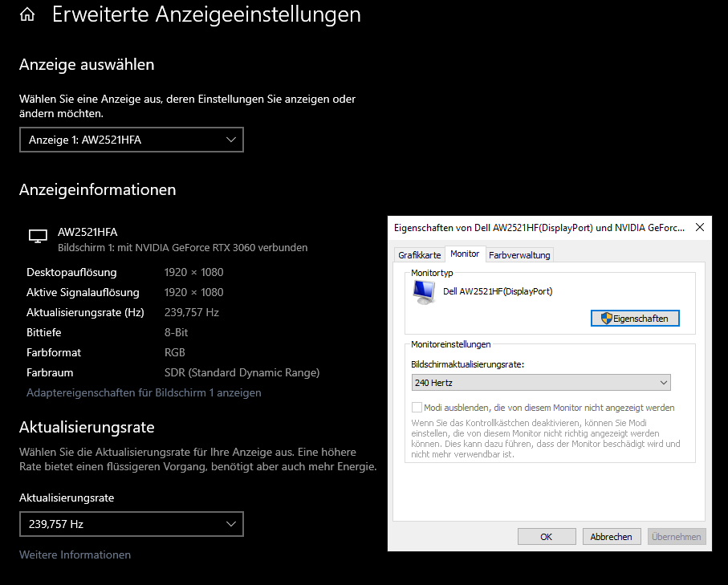Confirm settings with the OK button
Image resolution: width=728 pixels, height=585 pixels.
[x=547, y=536]
